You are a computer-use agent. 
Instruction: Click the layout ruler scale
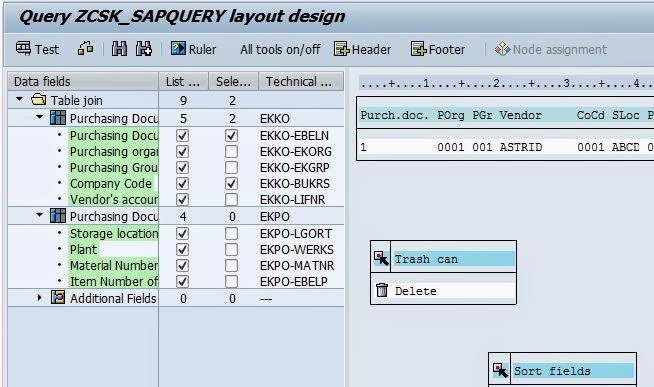click(x=506, y=83)
